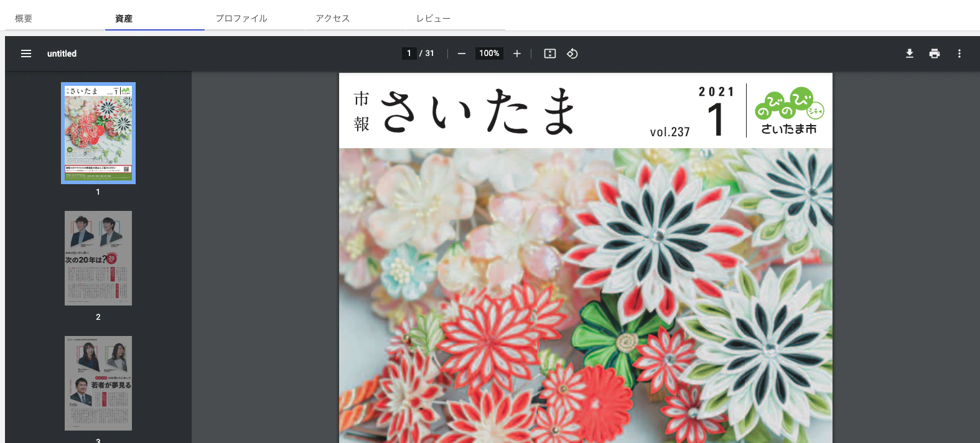This screenshot has height=443, width=980.
Task: Select page 1 thumbnail
Action: coord(98,133)
